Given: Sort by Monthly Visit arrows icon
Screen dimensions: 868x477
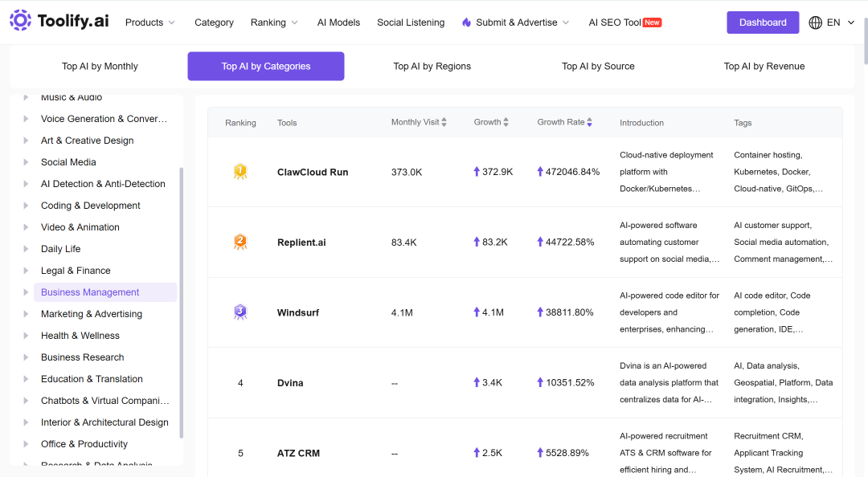Looking at the screenshot, I should (444, 122).
